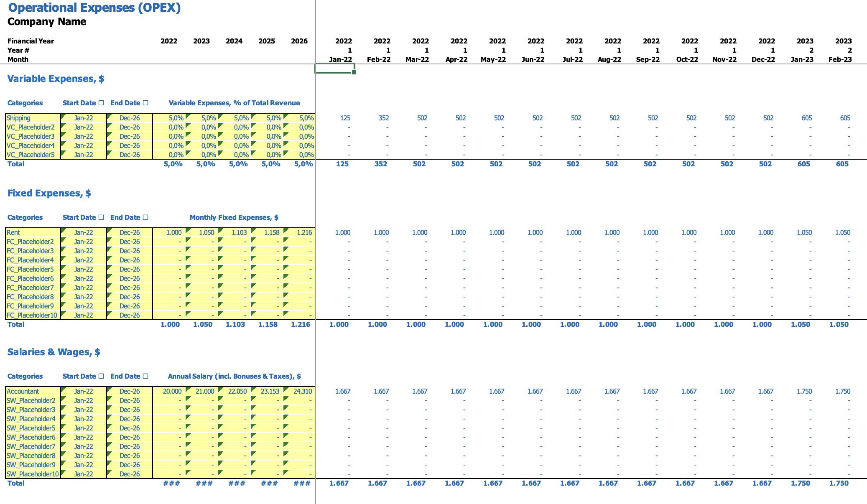This screenshot has height=504, width=867.
Task: Click the Variable Expenses Jan-22 total 125
Action: tap(342, 164)
